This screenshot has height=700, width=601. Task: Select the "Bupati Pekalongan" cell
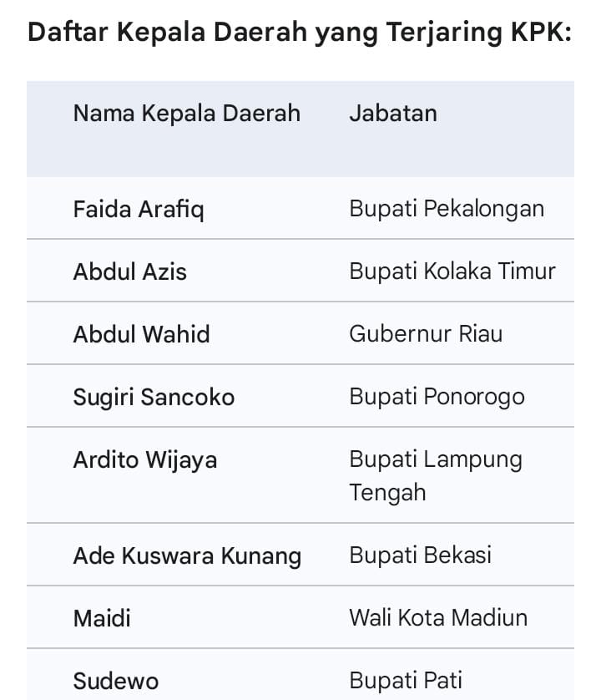click(x=447, y=209)
